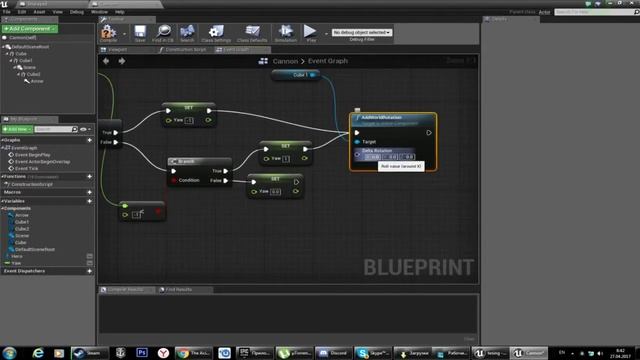Open the Debug menu
Viewport: 640px width, 360px height.
[x=76, y=12]
